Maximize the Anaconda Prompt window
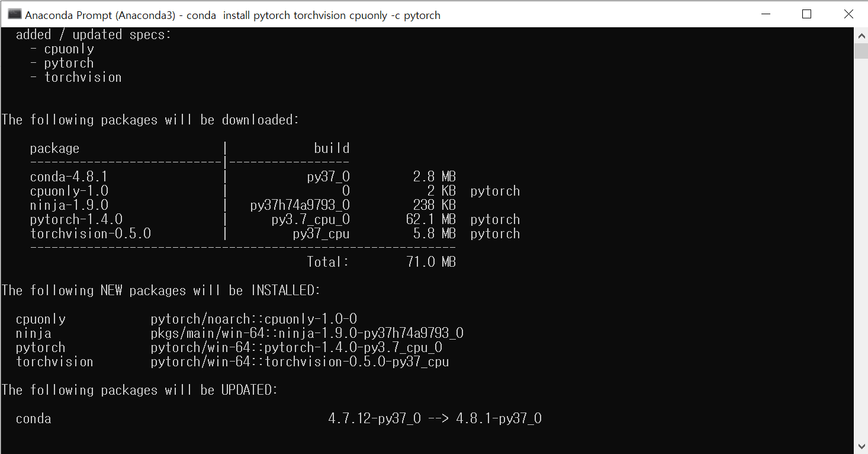 [x=806, y=15]
